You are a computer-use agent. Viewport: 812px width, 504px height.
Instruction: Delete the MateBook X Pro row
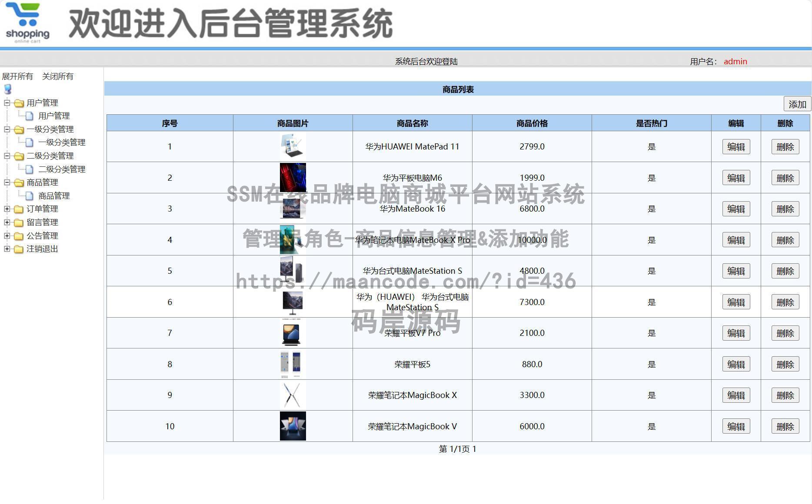pyautogui.click(x=785, y=240)
